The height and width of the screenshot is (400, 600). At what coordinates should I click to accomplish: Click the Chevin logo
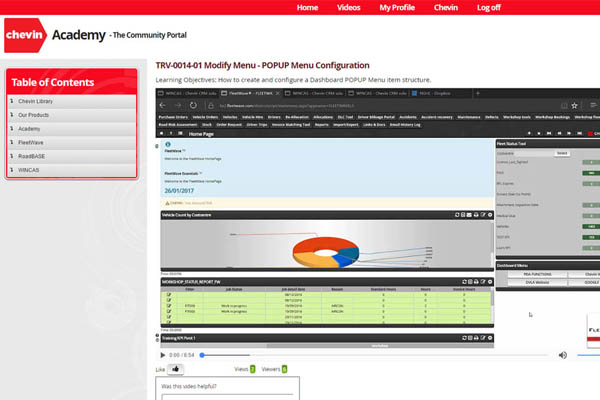[25, 35]
